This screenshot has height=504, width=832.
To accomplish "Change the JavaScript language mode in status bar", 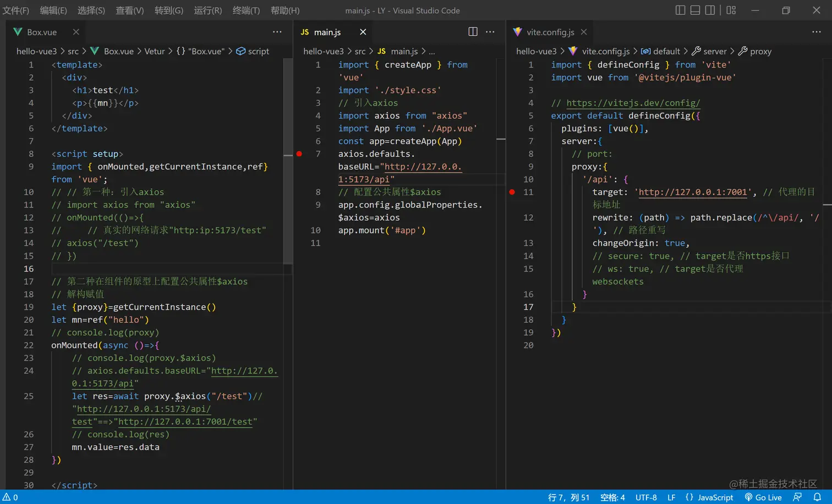I will [715, 497].
